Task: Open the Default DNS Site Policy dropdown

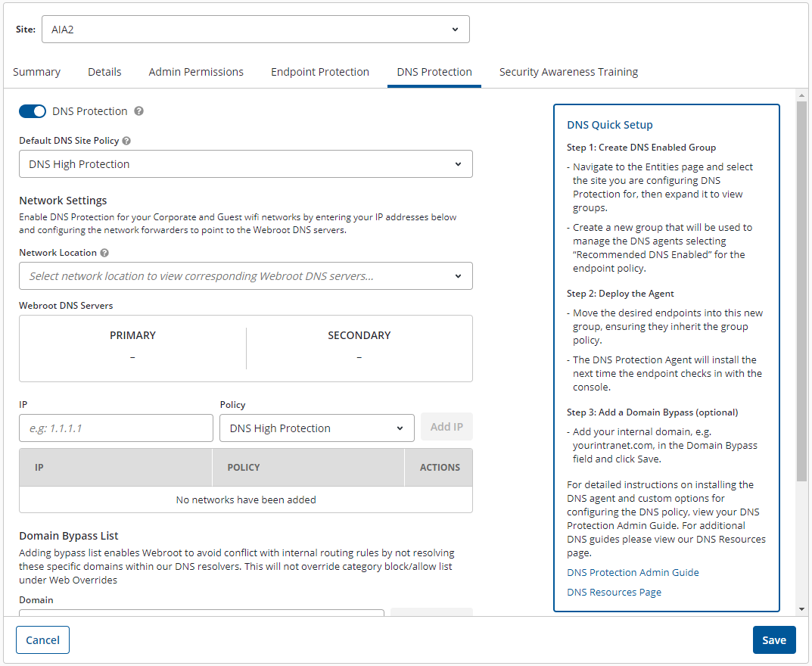Action: [245, 164]
